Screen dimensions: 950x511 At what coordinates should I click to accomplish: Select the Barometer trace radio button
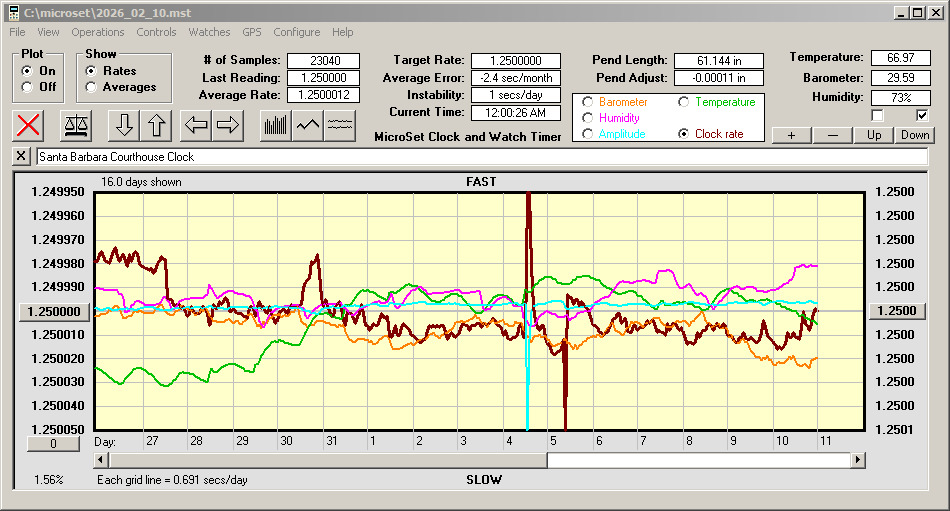587,102
